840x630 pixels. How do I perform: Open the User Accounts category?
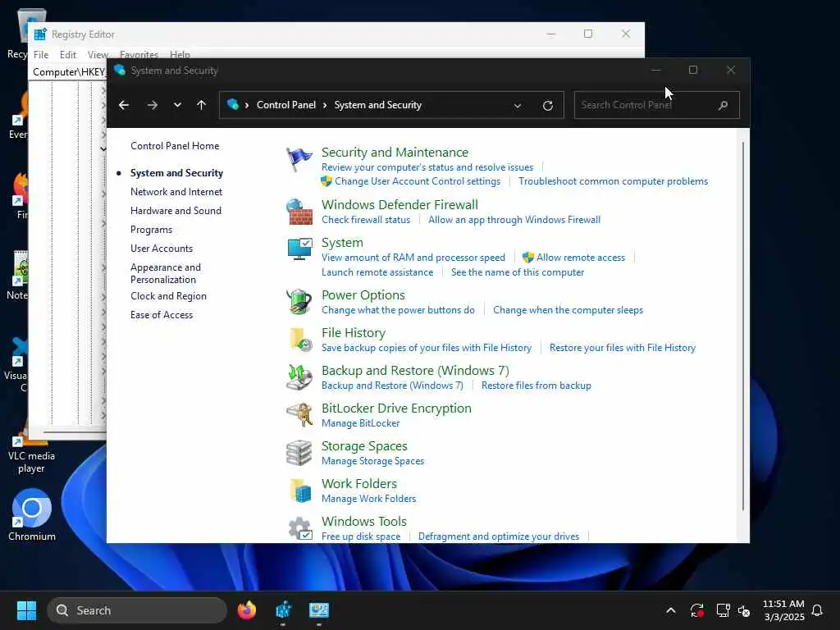(162, 249)
